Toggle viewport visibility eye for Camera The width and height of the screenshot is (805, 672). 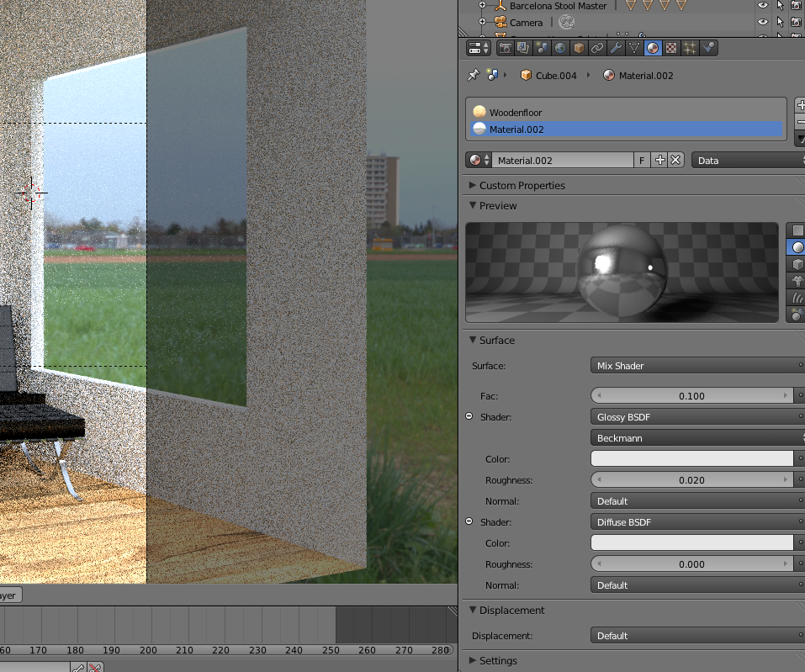tap(763, 22)
